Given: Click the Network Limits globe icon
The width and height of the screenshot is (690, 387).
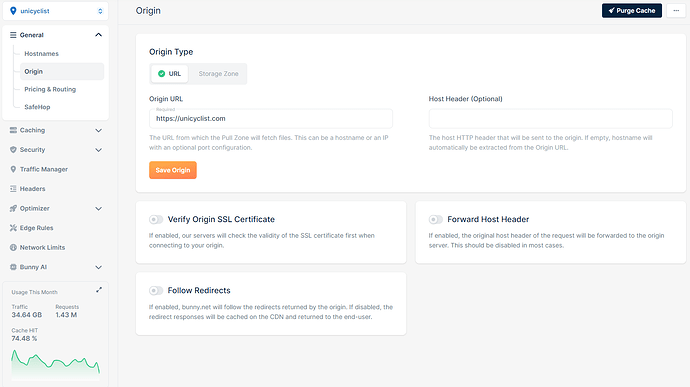Looking at the screenshot, I should (13, 247).
